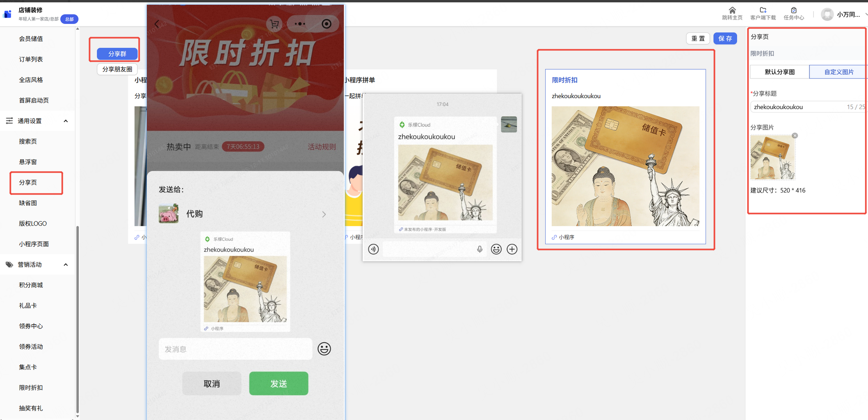The height and width of the screenshot is (420, 868).
Task: Collapse the 通用设置 section
Action: tap(66, 121)
